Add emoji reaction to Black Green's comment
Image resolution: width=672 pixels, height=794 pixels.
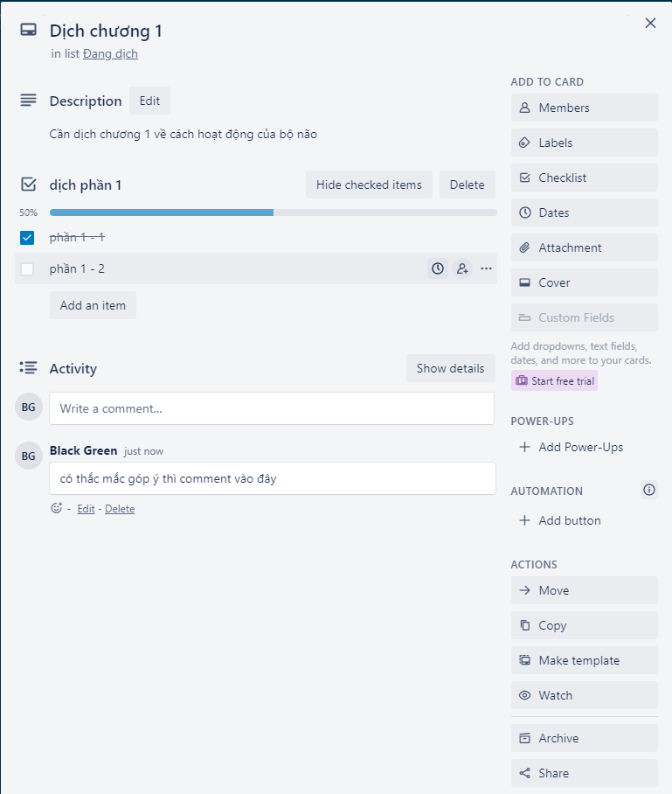(x=57, y=508)
